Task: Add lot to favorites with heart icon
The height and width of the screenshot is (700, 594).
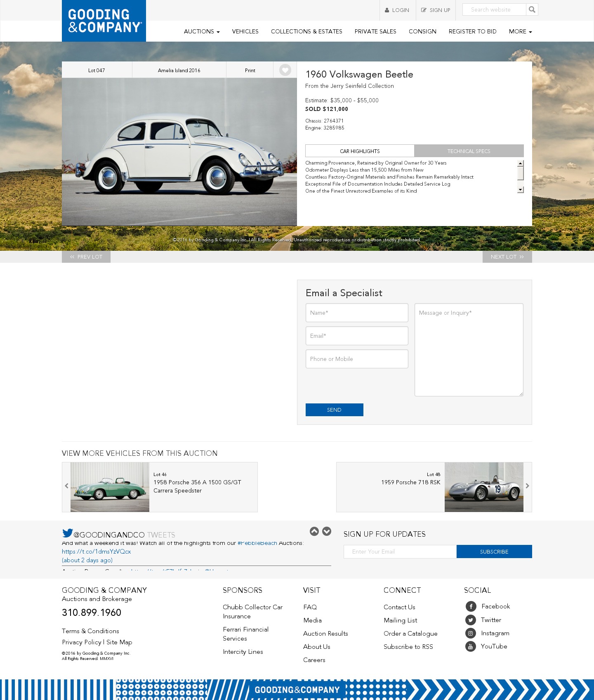Action: 285,70
